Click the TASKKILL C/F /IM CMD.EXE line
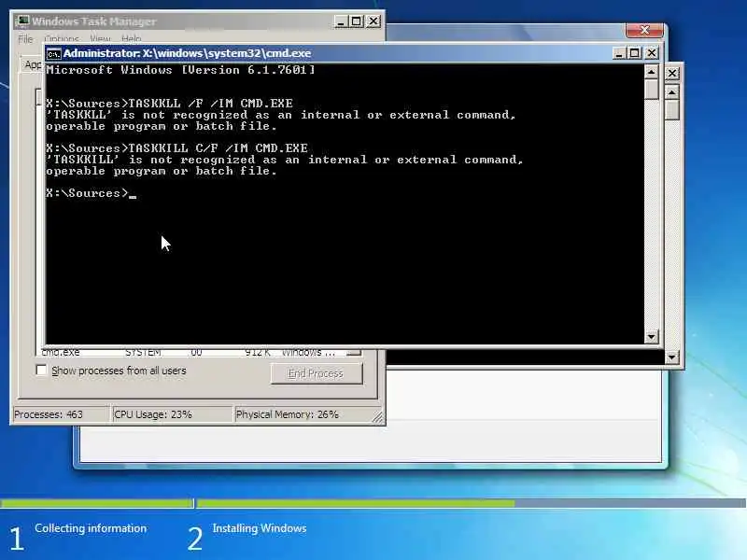 [x=176, y=148]
